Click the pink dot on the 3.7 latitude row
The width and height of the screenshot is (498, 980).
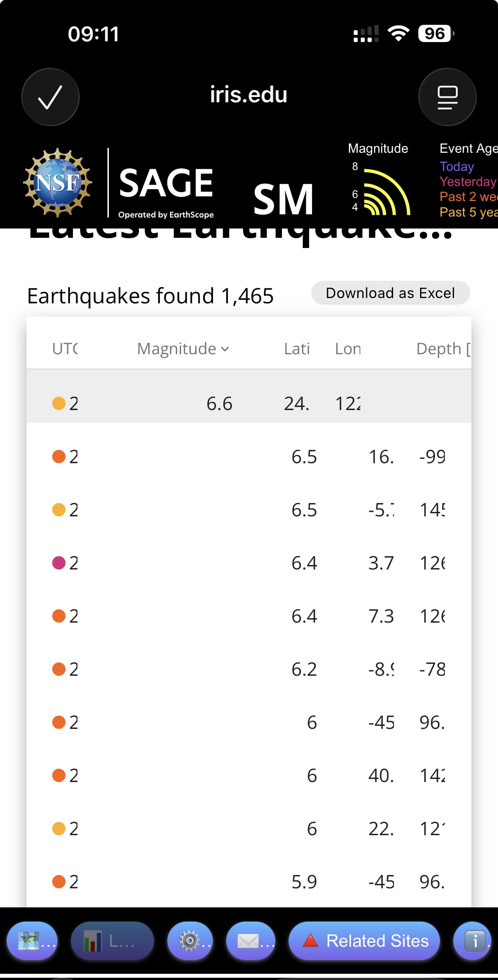(x=59, y=563)
